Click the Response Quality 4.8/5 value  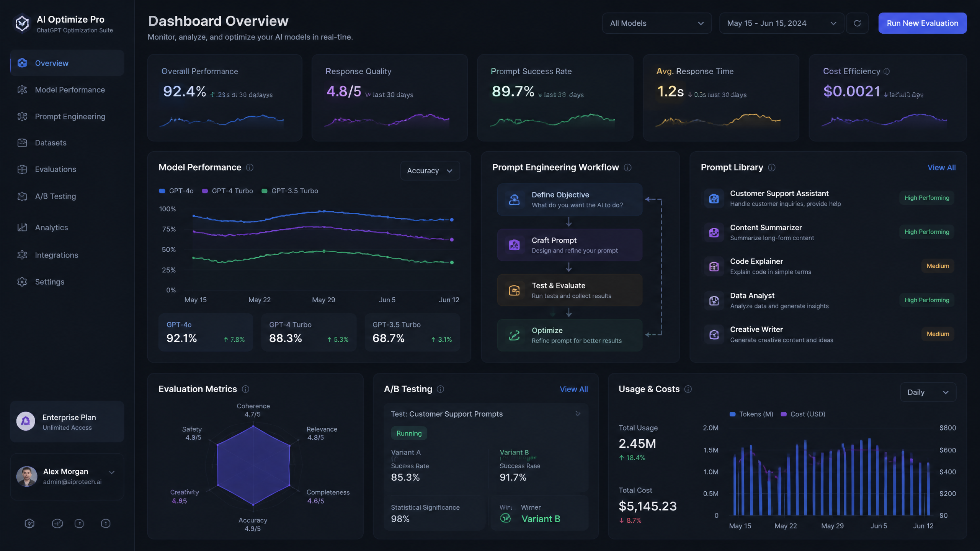(343, 91)
